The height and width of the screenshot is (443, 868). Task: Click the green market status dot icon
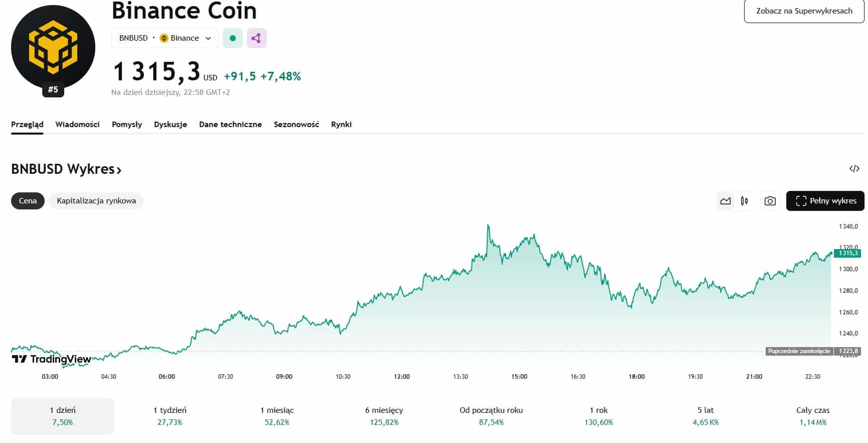point(233,38)
